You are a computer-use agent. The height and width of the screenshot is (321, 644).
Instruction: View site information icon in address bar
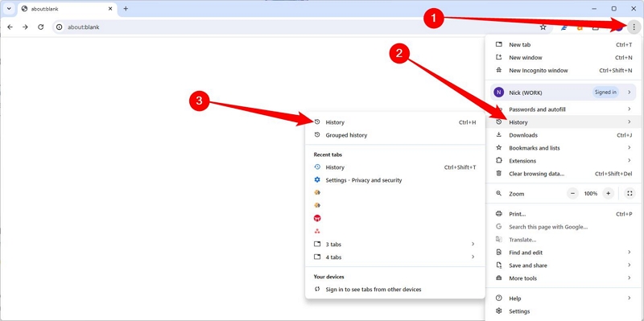tap(59, 27)
